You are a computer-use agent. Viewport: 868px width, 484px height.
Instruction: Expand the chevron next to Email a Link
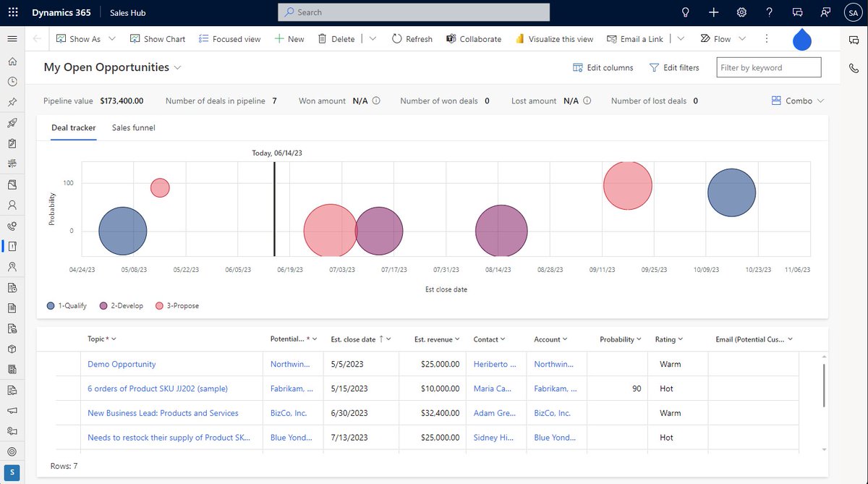pos(681,39)
